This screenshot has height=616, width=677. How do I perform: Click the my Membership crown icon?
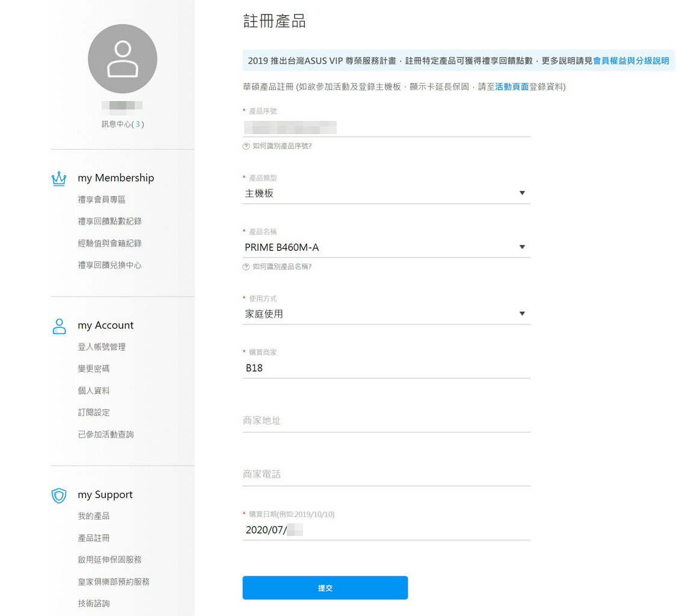click(x=59, y=179)
